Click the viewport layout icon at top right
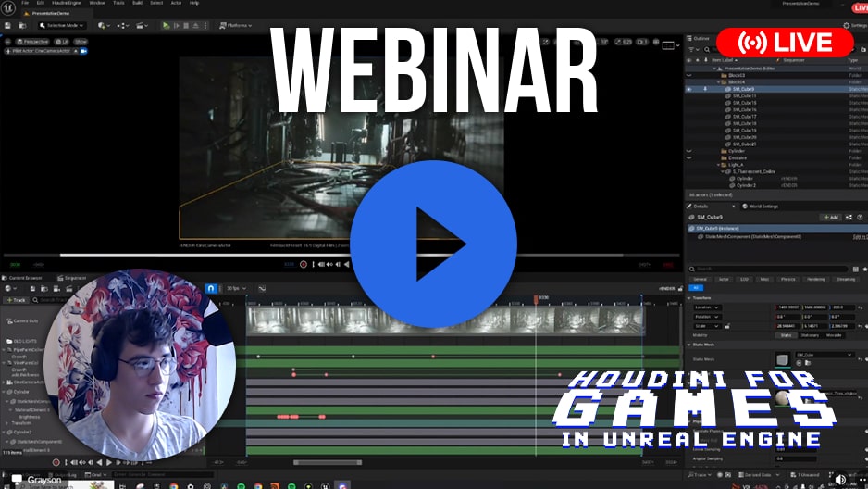The height and width of the screenshot is (489, 868). pyautogui.click(x=669, y=45)
